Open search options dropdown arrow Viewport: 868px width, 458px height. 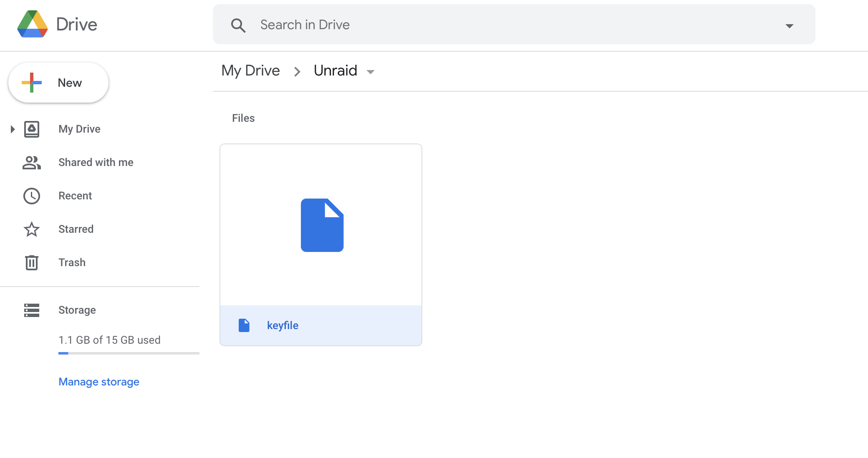(790, 26)
